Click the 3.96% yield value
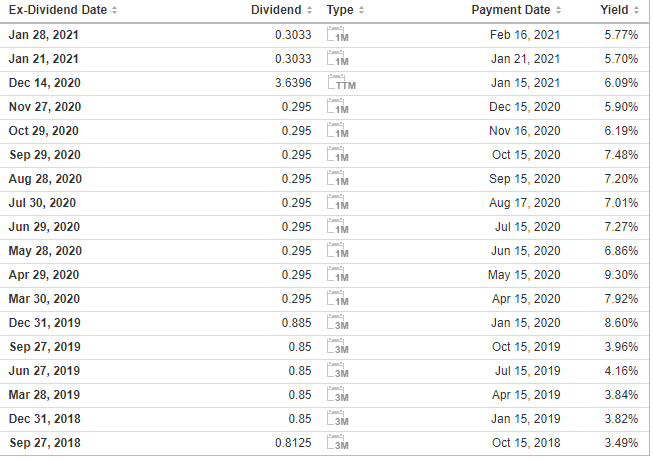Image resolution: width=653 pixels, height=462 pixels. (x=621, y=347)
